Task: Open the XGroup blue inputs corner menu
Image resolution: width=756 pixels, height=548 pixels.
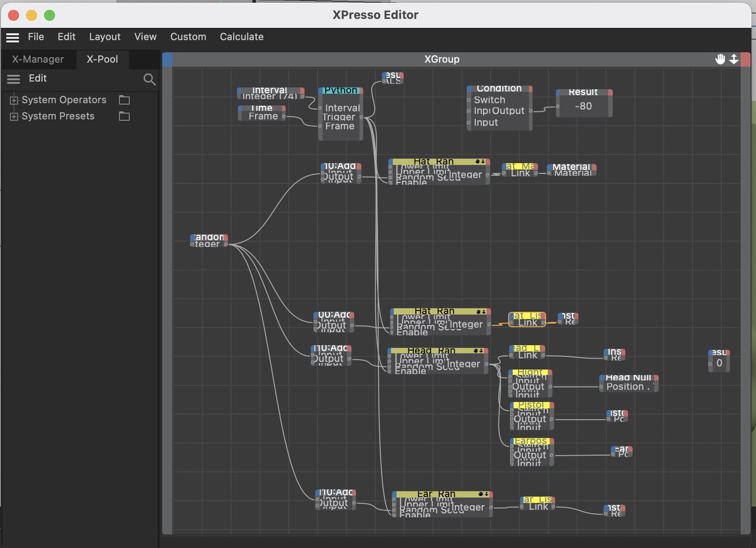Action: [x=167, y=59]
